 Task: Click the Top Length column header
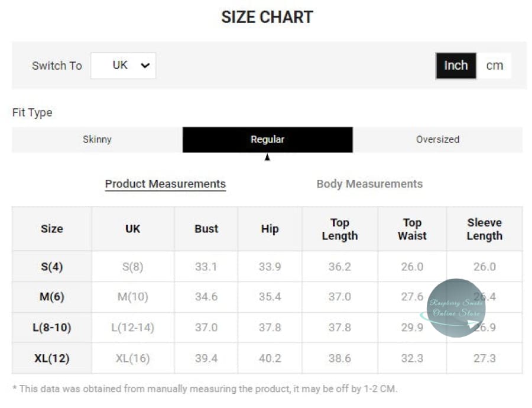339,229
